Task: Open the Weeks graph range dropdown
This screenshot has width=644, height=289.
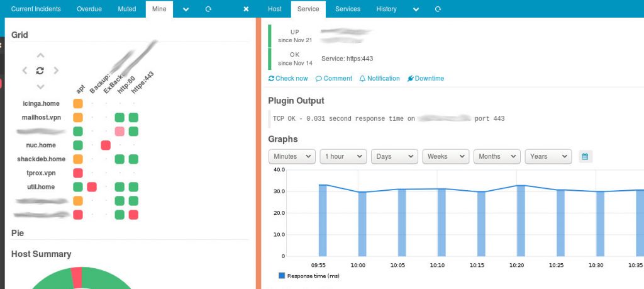Action: [446, 156]
